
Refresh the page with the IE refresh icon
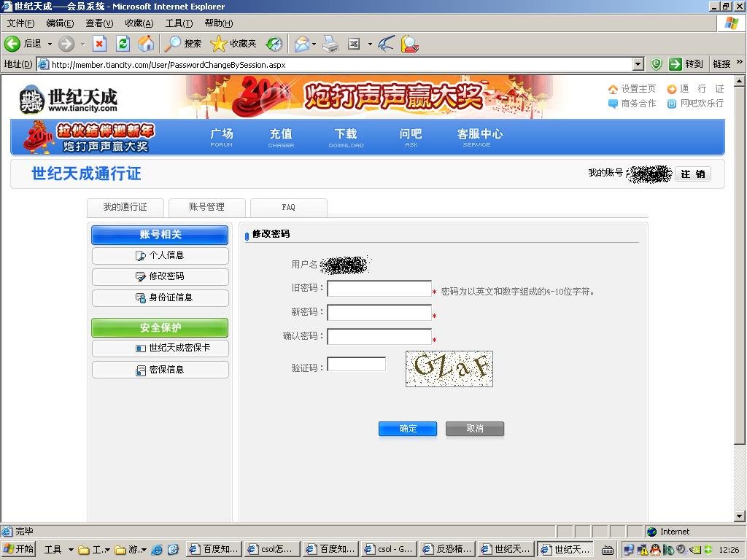tap(122, 44)
